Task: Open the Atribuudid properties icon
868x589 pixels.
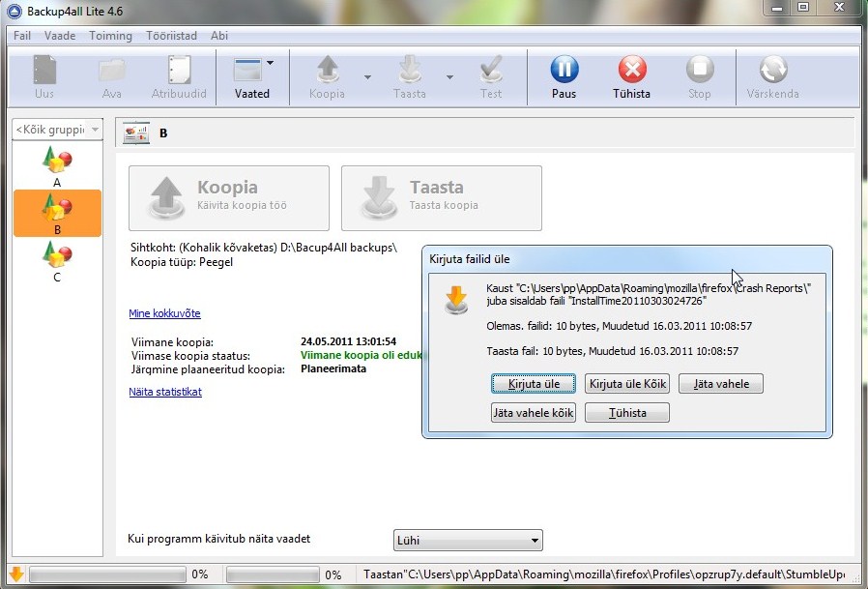Action: [x=179, y=70]
